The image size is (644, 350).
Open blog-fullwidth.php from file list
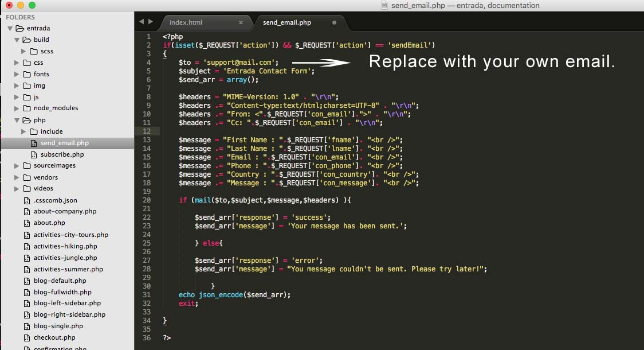click(62, 292)
